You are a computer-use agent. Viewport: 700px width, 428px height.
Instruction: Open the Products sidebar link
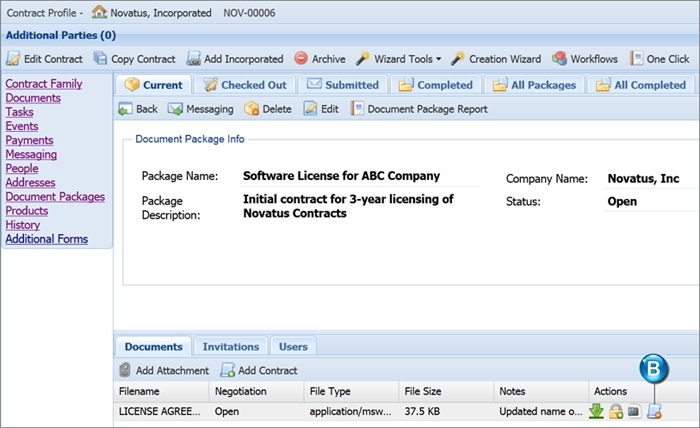[27, 211]
